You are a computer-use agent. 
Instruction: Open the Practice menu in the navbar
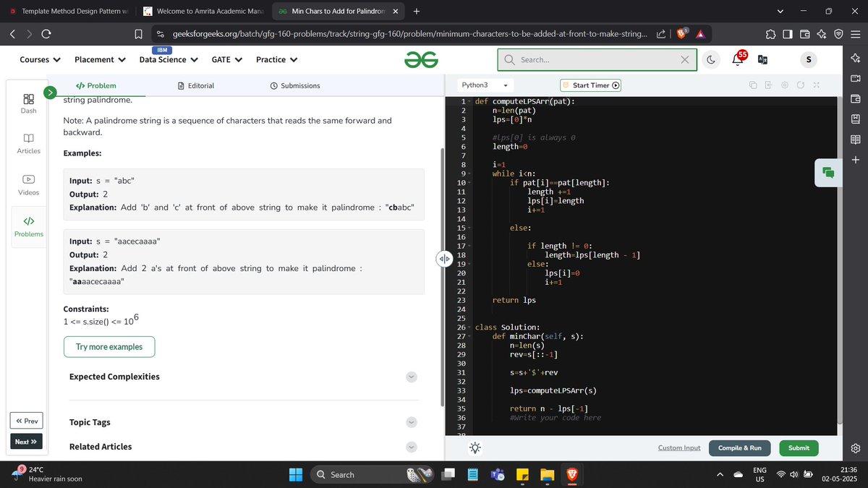coord(276,59)
